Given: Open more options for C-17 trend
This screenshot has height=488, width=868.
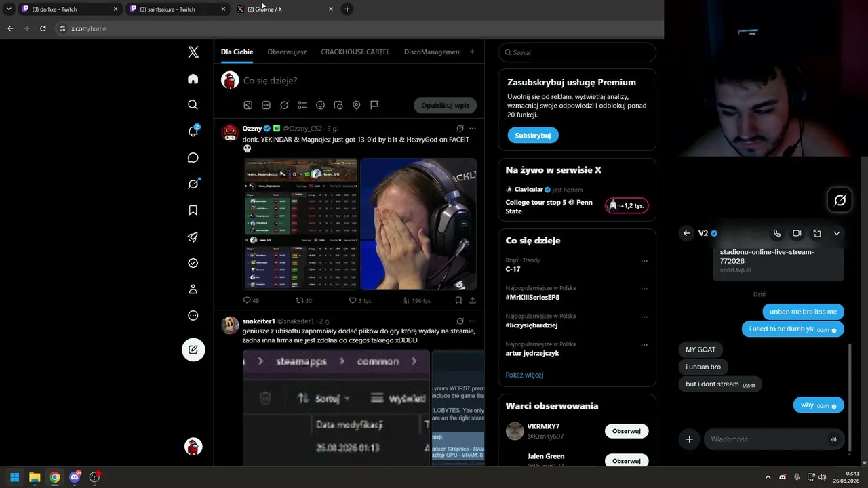Looking at the screenshot, I should coord(644,260).
